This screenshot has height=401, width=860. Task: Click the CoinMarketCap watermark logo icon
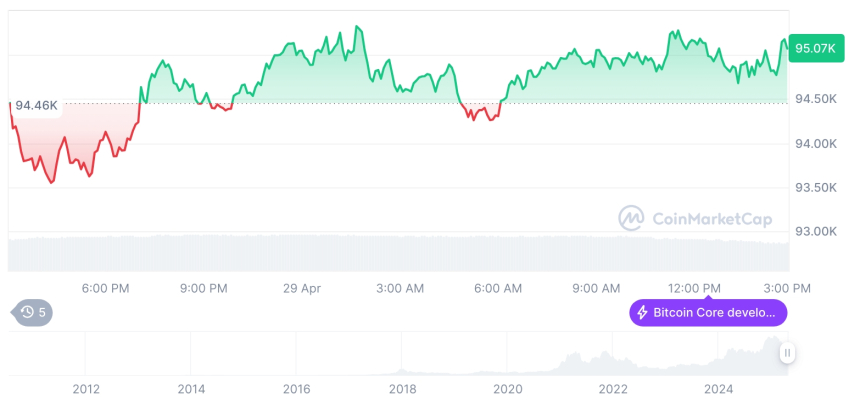(631, 218)
